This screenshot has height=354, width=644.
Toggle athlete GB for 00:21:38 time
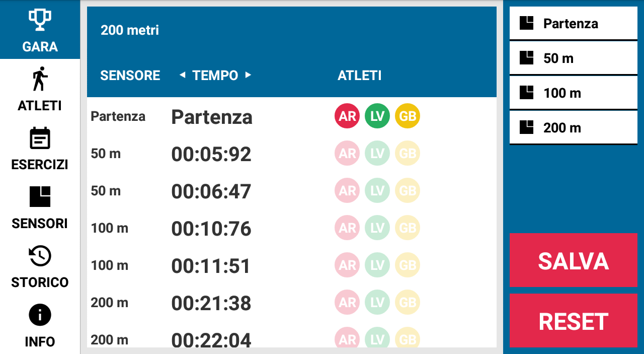point(408,303)
